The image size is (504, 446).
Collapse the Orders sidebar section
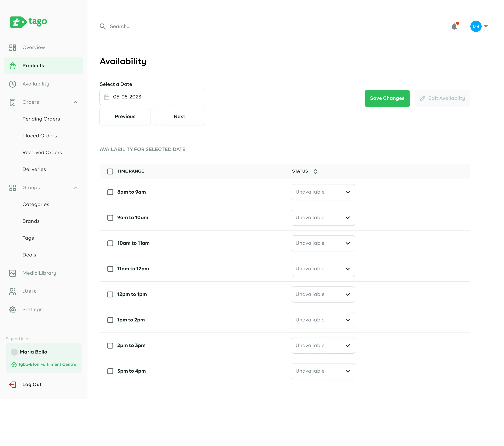(x=75, y=102)
